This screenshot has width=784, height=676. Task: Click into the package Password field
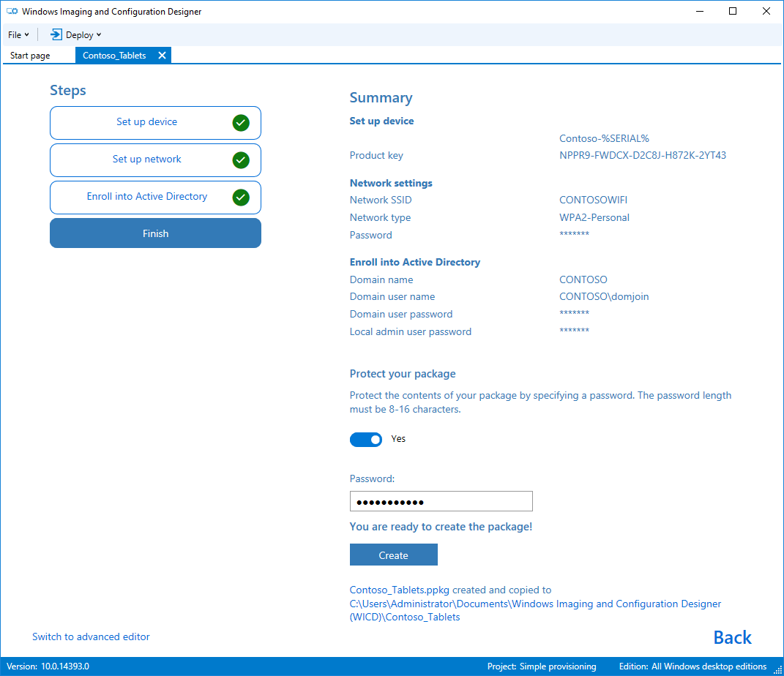click(441, 501)
